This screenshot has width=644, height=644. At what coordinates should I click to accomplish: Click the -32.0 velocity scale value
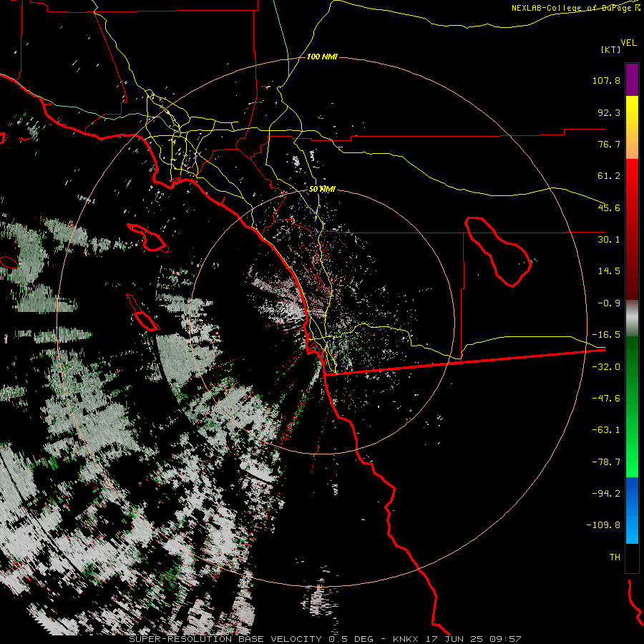click(x=606, y=367)
